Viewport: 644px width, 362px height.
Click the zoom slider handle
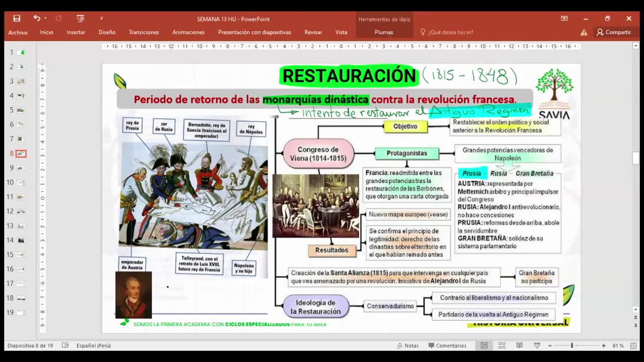tap(572, 346)
